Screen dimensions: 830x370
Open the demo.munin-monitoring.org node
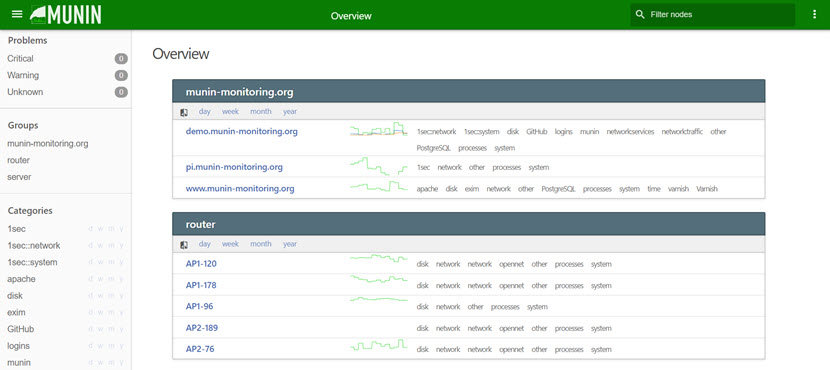[x=241, y=131]
